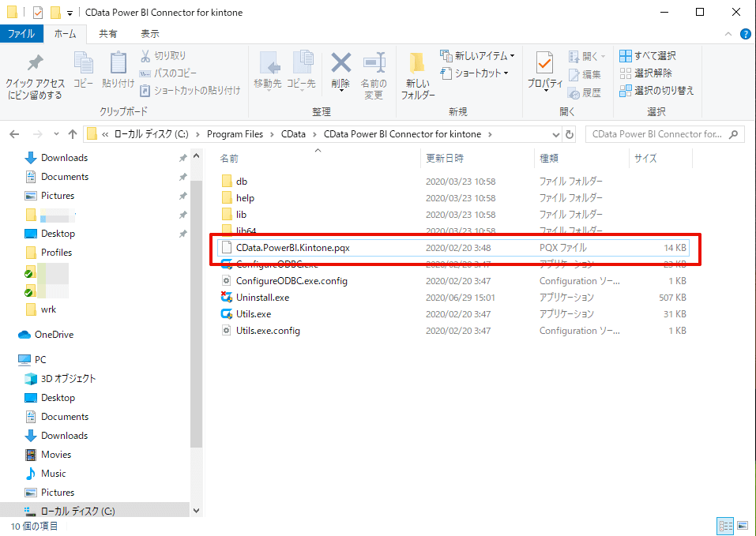Click Select all (すべて選択)
Image resolution: width=756 pixels, height=536 pixels.
648,56
